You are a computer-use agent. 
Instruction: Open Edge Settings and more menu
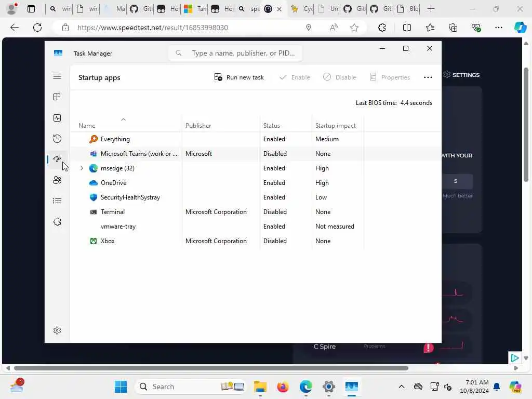pos(498,28)
